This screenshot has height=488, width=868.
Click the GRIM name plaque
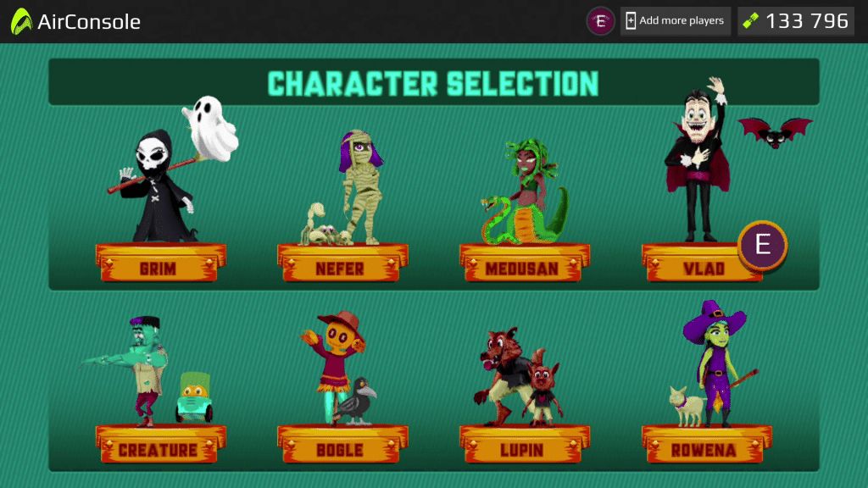pos(160,263)
